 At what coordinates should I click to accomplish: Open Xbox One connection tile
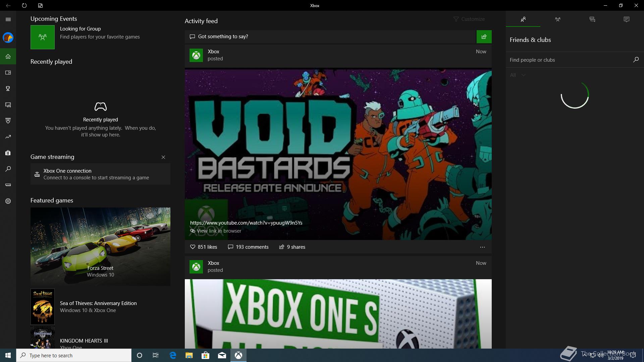pos(100,174)
